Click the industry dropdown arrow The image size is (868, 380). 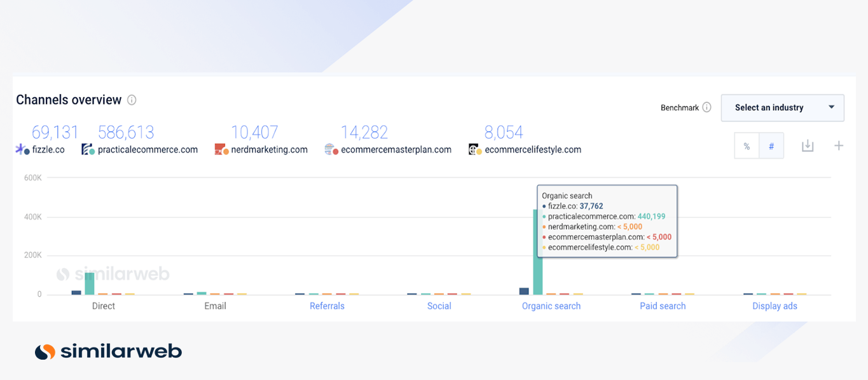tap(831, 107)
